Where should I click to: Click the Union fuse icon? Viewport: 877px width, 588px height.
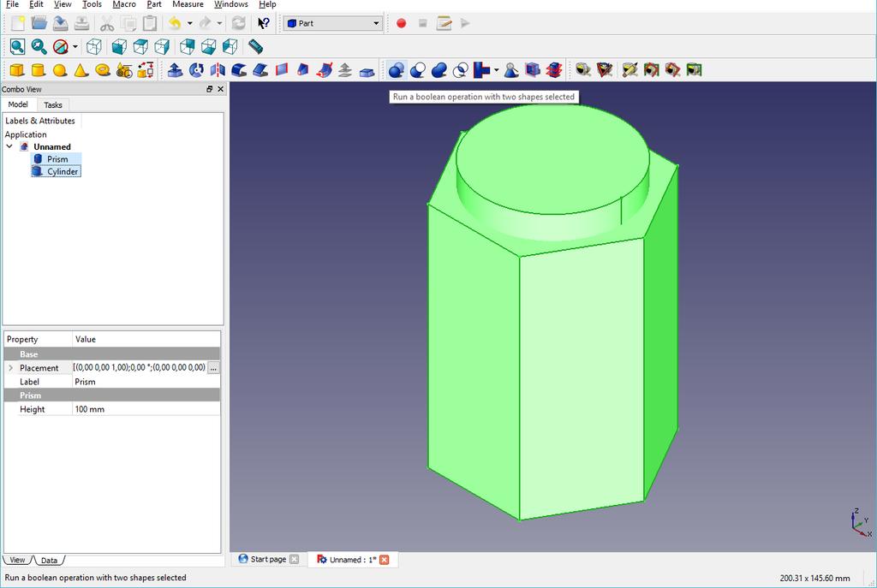[439, 70]
